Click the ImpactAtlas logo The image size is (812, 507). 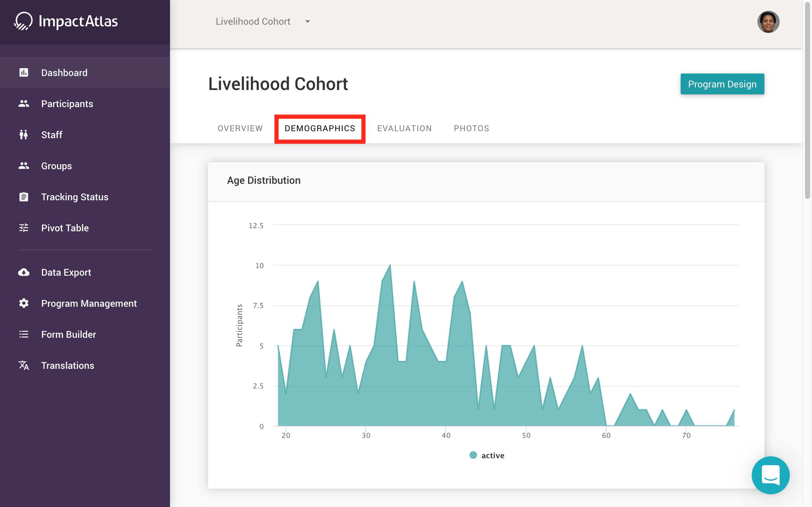66,22
